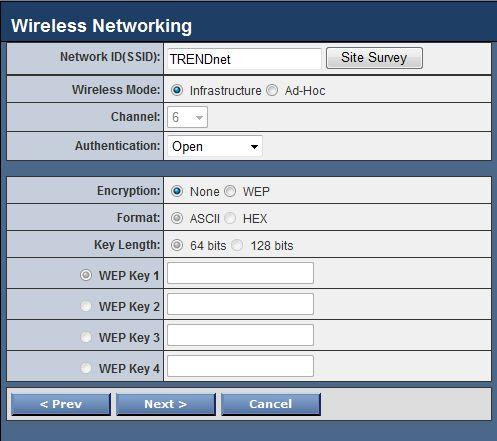Click the Network ID(SSID) label

pyautogui.click(x=110, y=57)
